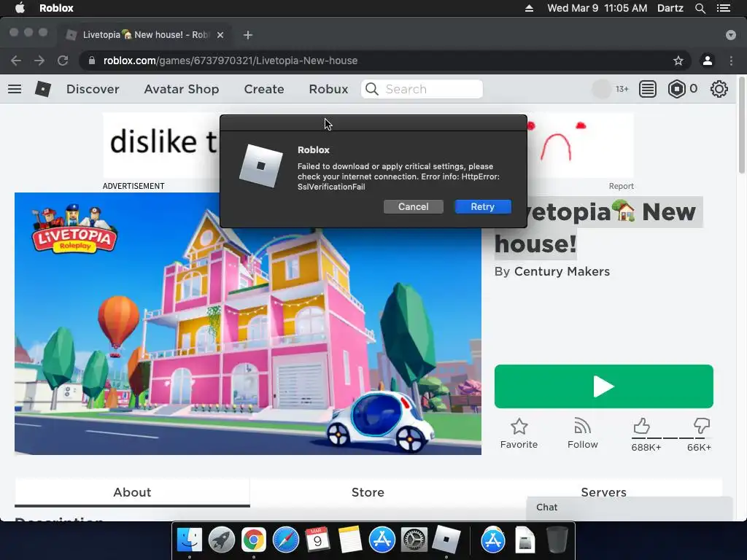The width and height of the screenshot is (747, 560).
Task: View site info via the lock icon
Action: coord(92,61)
